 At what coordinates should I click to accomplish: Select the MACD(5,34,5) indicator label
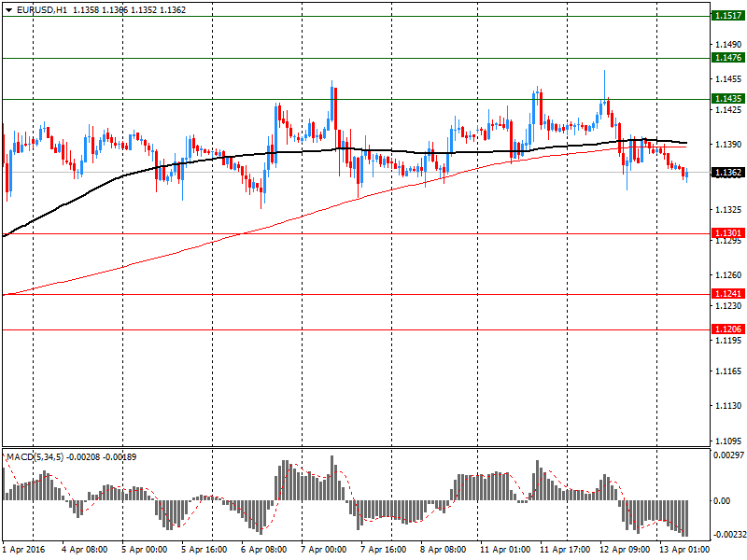click(35, 457)
